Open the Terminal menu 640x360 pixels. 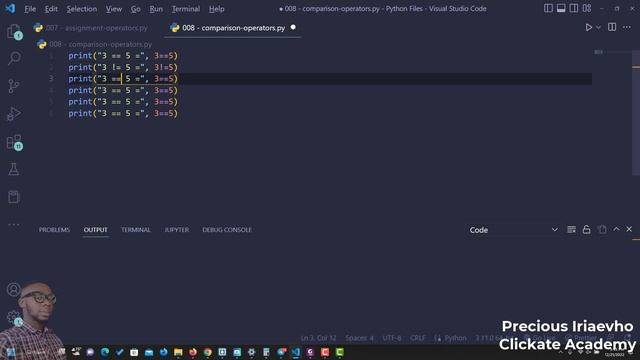tap(186, 9)
